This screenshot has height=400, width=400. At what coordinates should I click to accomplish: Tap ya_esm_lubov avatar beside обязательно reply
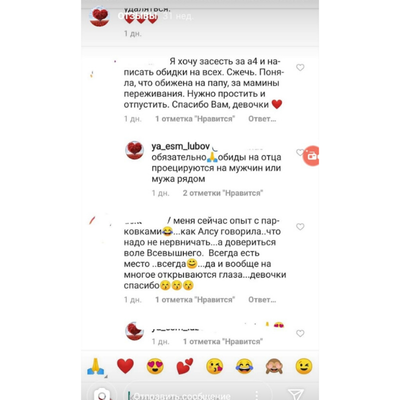point(135,150)
